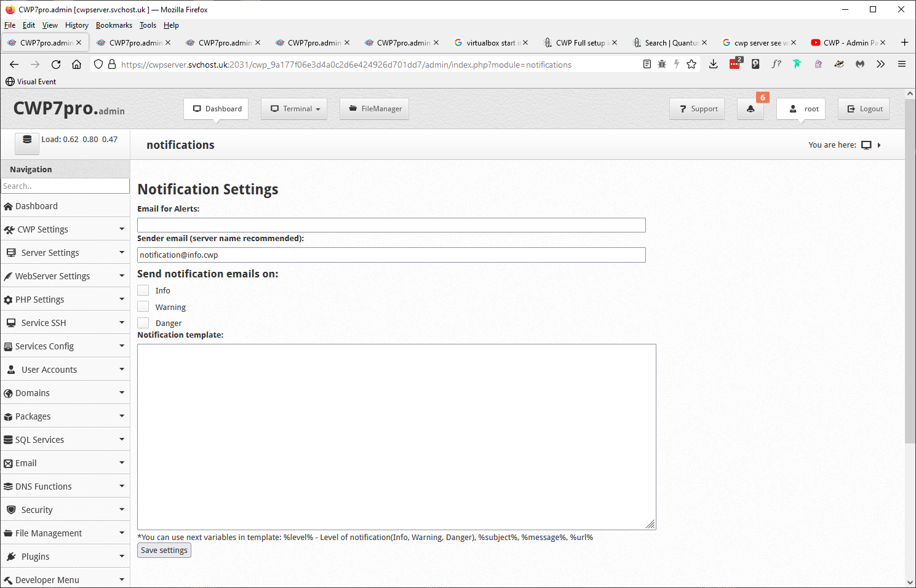Enable the Warning notification checkbox

pos(143,306)
